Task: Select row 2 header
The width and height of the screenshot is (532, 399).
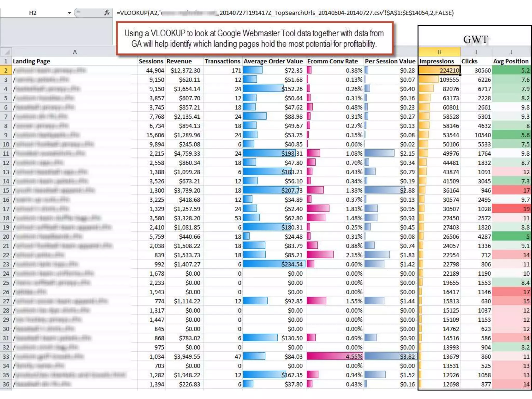Action: 6,70
